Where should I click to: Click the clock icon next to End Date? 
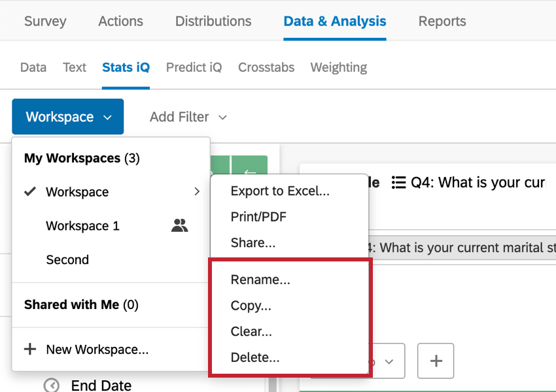point(52,385)
